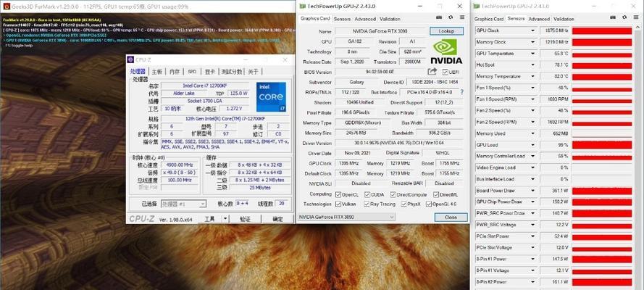
Task: Click the 确定 button in CPU-Z
Action: coord(277,219)
